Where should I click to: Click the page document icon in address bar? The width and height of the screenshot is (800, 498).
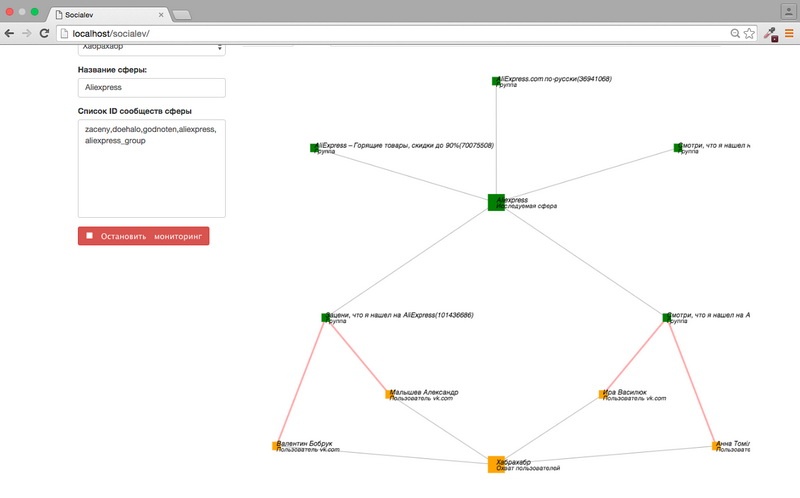pos(64,33)
